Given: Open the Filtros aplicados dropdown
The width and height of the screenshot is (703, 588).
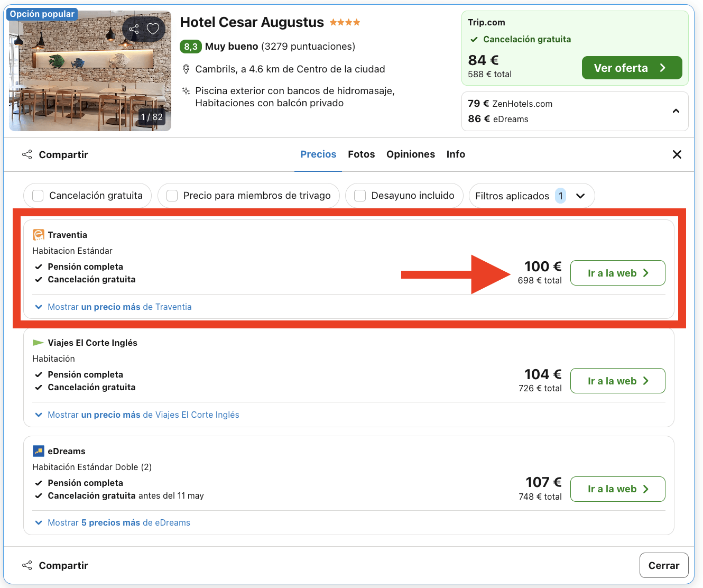Looking at the screenshot, I should coord(580,196).
